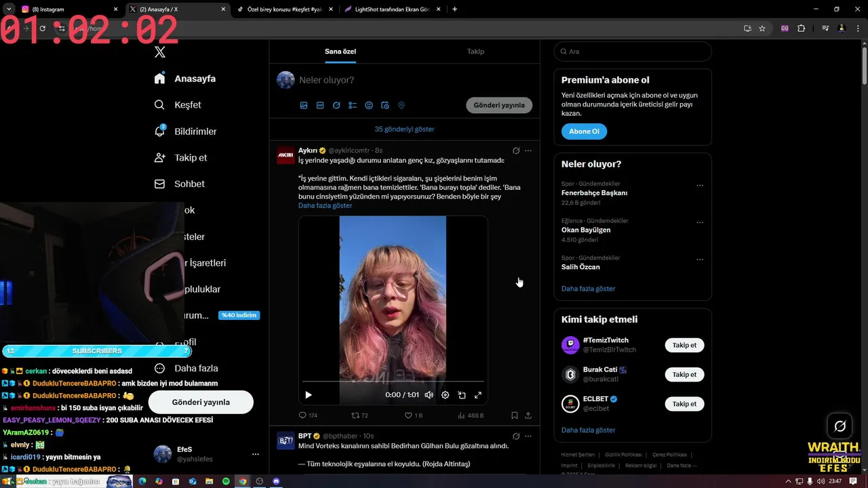This screenshot has width=868, height=488.
Task: Switch to the Sana özel tab
Action: pyautogui.click(x=340, y=52)
